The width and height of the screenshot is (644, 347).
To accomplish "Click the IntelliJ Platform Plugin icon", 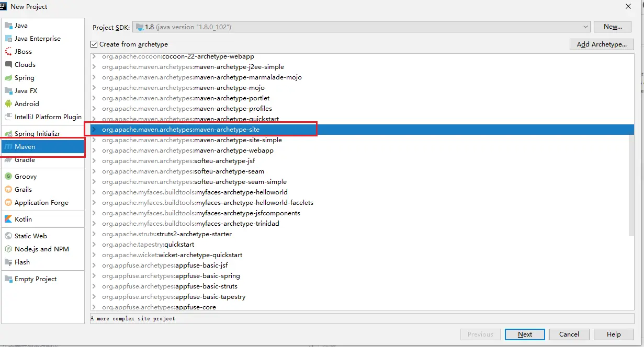I will pyautogui.click(x=8, y=117).
